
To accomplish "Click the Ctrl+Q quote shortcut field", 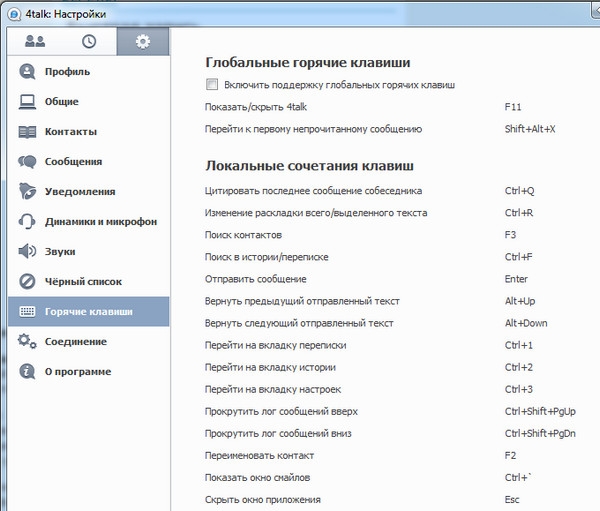I will (519, 190).
